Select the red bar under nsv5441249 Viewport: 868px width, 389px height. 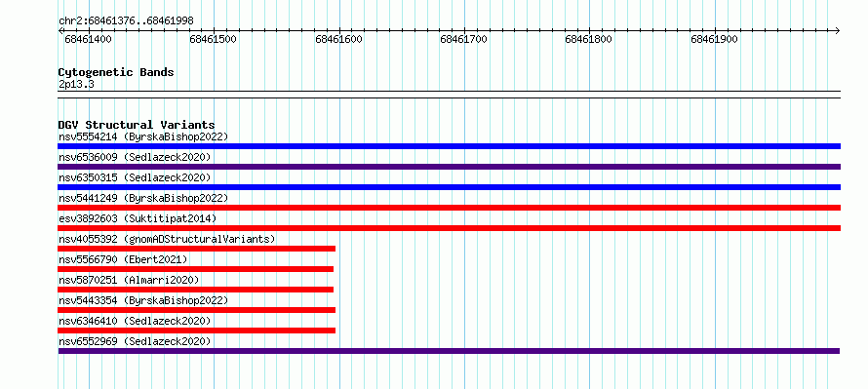pyautogui.click(x=449, y=208)
